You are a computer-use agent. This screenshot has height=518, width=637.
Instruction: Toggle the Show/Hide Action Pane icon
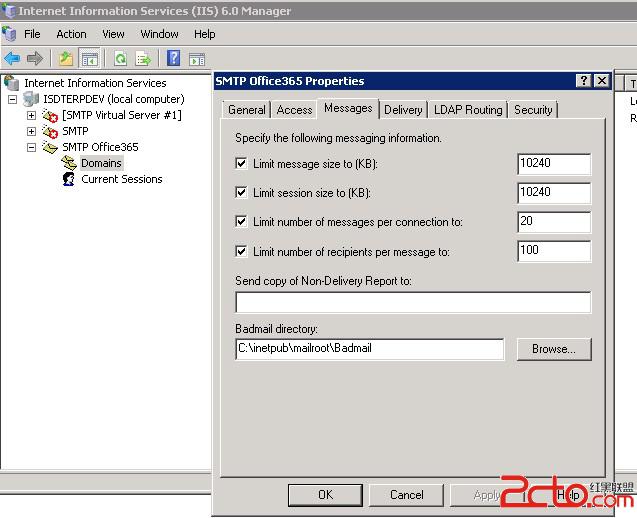click(197, 59)
